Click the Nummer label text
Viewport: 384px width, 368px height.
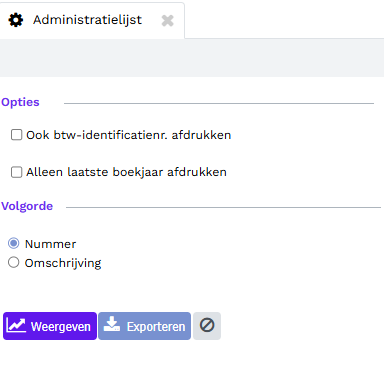point(51,244)
